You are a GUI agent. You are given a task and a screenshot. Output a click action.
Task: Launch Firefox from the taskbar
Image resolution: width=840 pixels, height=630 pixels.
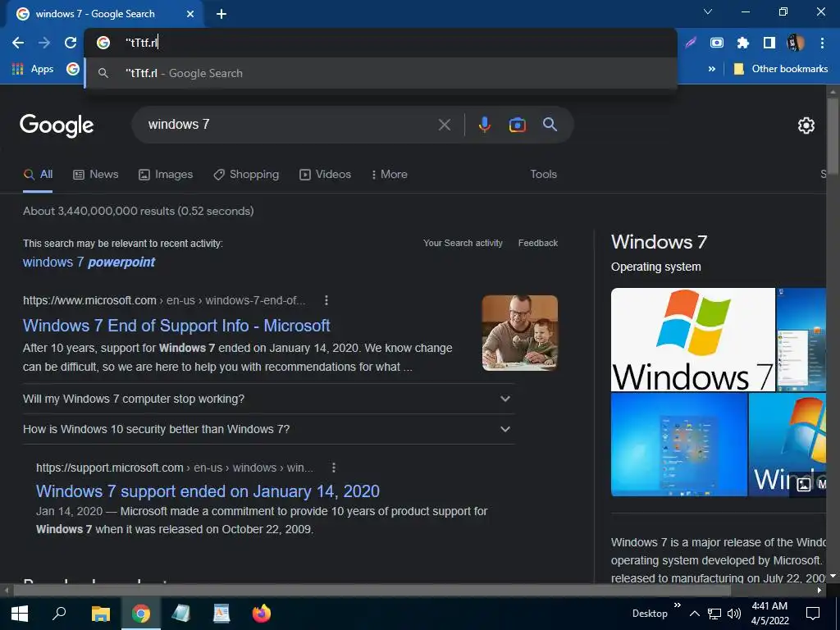pyautogui.click(x=262, y=614)
